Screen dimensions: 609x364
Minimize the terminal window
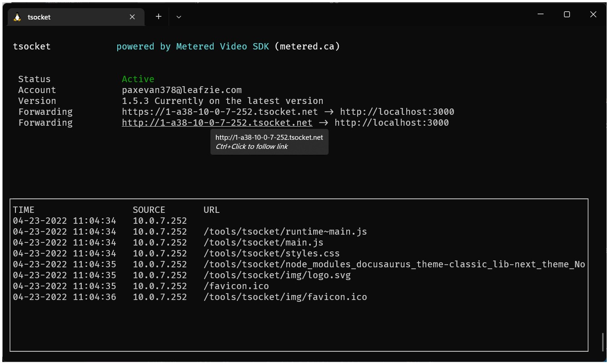540,15
